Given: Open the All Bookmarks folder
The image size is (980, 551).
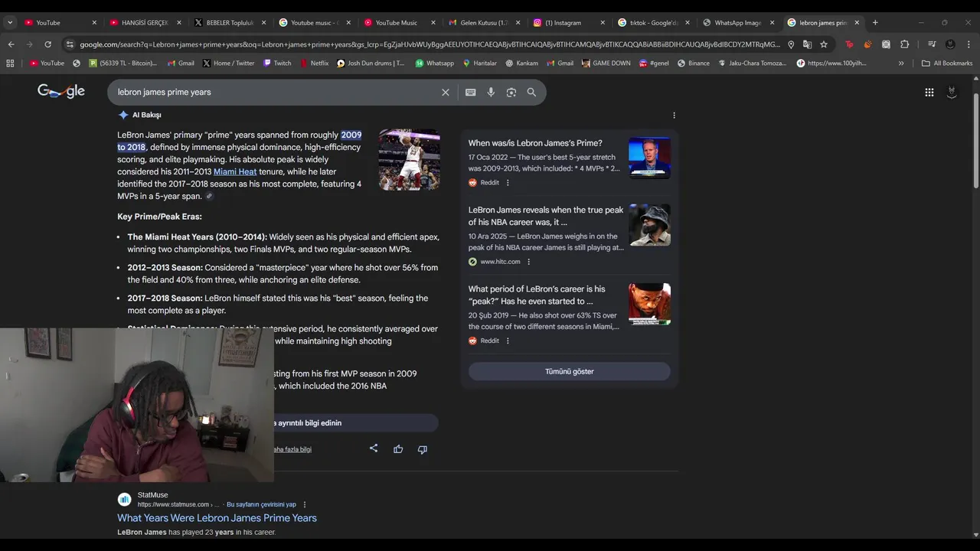Looking at the screenshot, I should (x=947, y=63).
